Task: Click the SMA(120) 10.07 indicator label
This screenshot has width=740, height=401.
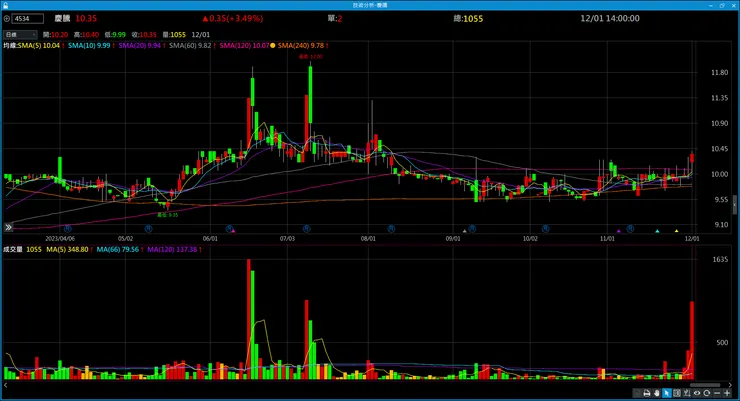Action: [244, 46]
